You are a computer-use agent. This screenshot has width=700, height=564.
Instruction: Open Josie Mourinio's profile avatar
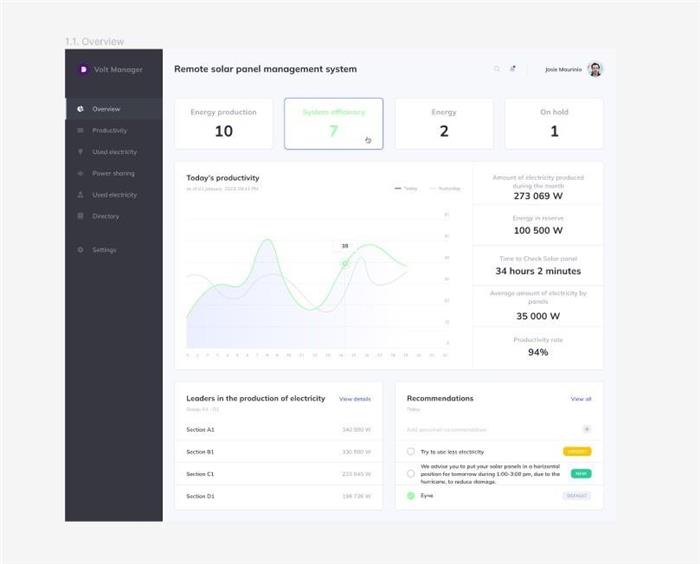595,69
